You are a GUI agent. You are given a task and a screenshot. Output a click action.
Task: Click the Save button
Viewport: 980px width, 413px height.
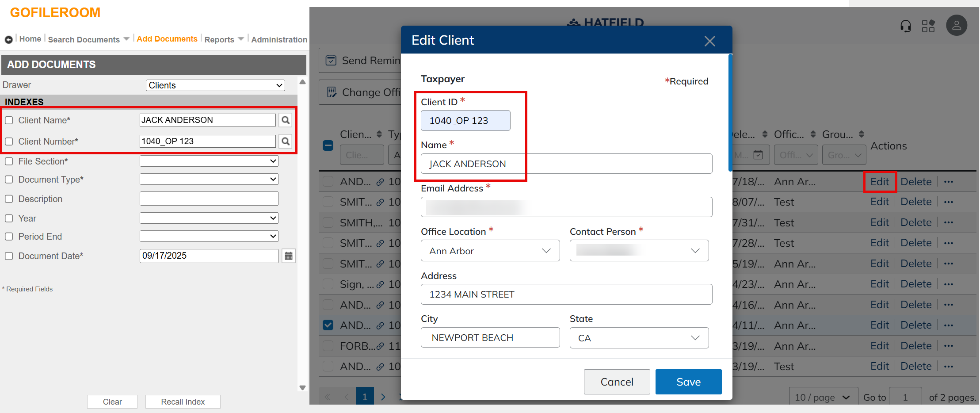pyautogui.click(x=688, y=382)
